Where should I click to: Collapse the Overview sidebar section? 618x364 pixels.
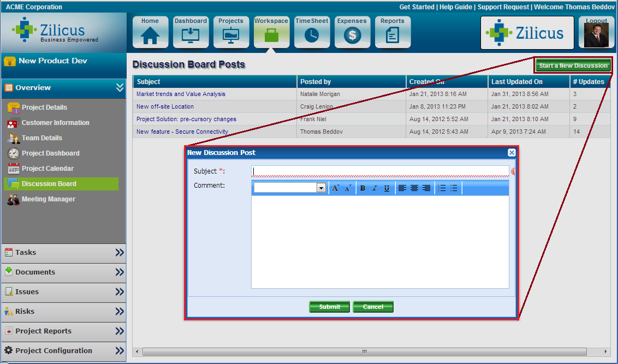[x=120, y=88]
